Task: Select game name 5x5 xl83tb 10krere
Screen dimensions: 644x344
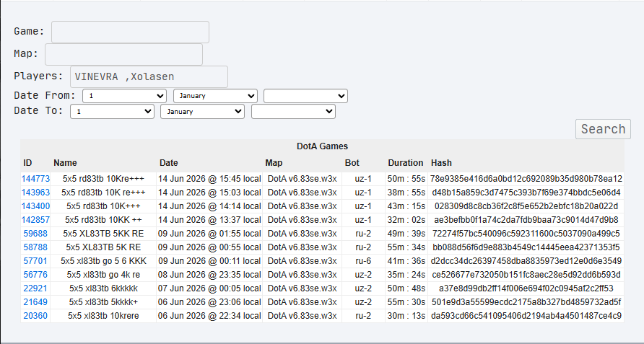Action: coord(103,316)
